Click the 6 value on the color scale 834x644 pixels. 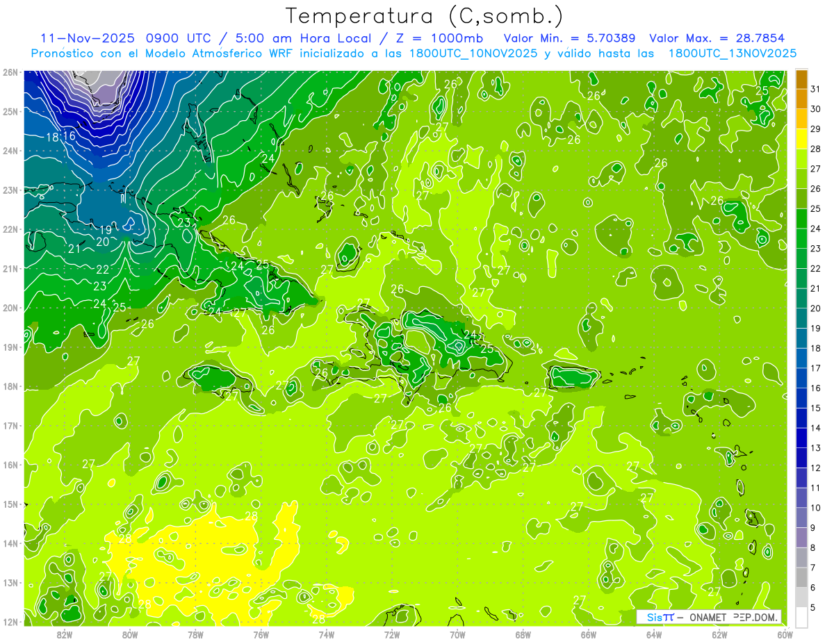coord(813,588)
